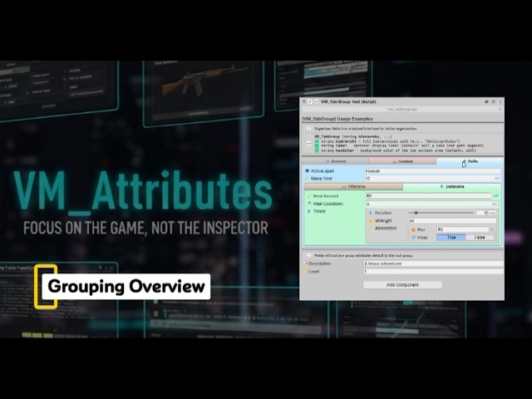This screenshot has width=532, height=399.
Task: Click the Heal Amount value field
Action: [x=429, y=196]
